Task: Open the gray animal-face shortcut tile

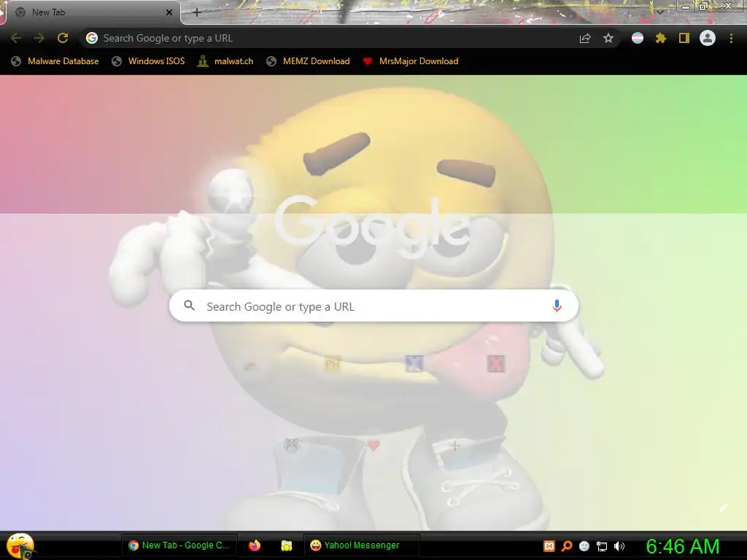Action: click(292, 446)
